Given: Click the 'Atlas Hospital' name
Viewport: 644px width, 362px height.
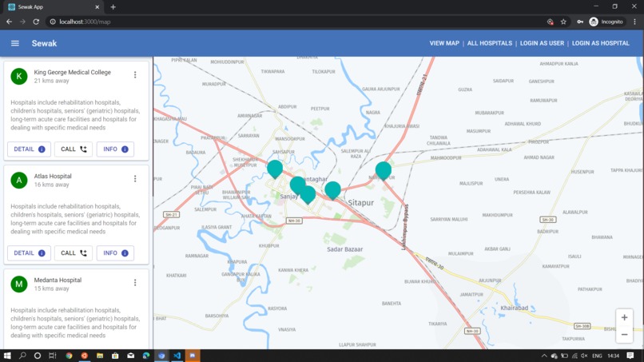Looking at the screenshot, I should pos(53,177).
